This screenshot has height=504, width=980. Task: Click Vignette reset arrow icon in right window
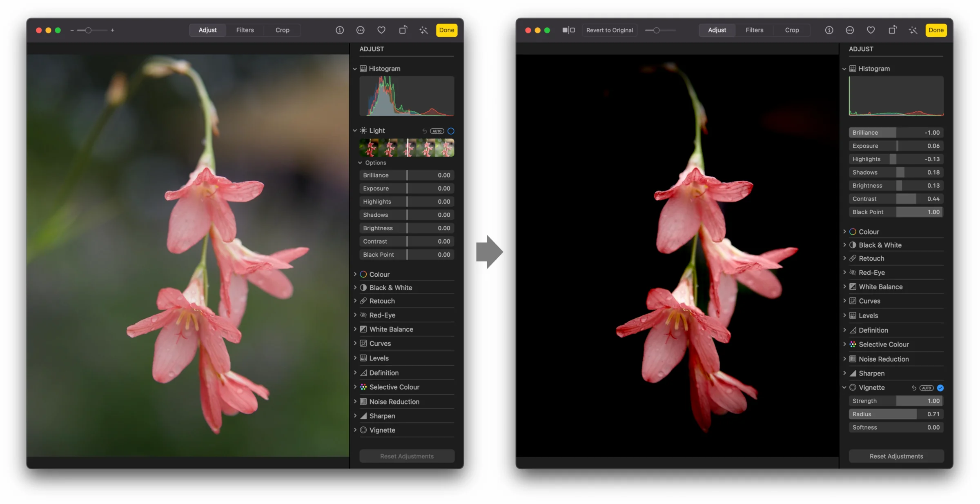pos(914,388)
